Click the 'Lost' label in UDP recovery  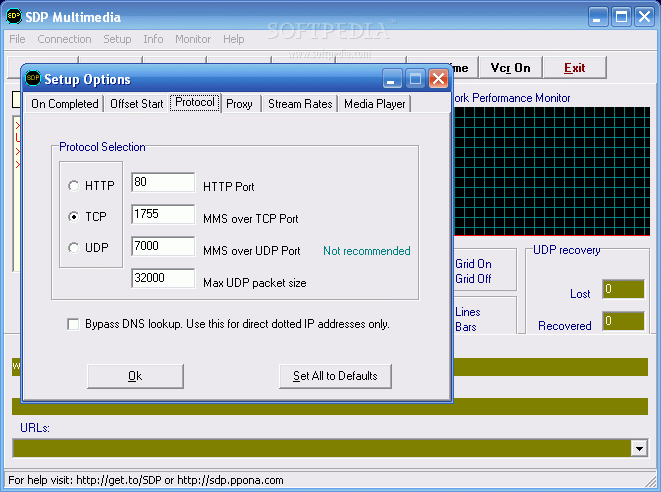point(580,294)
